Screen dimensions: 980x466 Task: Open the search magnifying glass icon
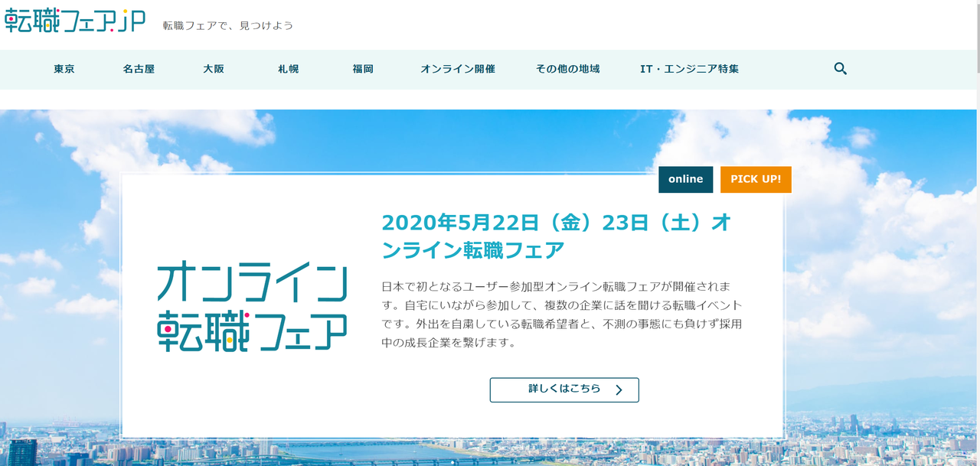(840, 68)
